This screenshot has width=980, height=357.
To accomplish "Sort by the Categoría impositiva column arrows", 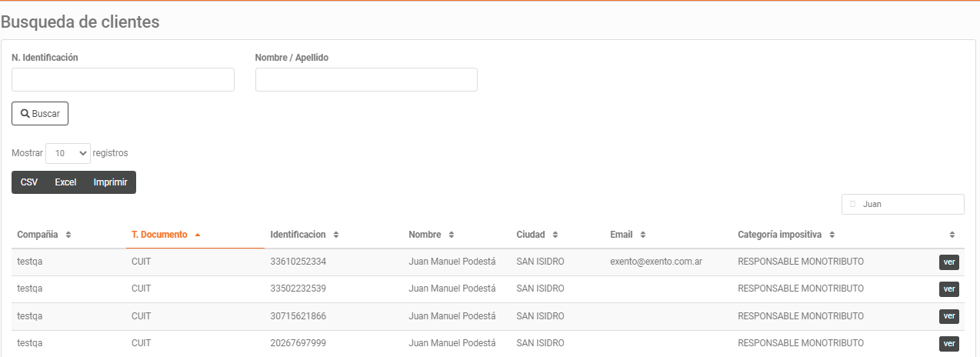I will pyautogui.click(x=832, y=235).
